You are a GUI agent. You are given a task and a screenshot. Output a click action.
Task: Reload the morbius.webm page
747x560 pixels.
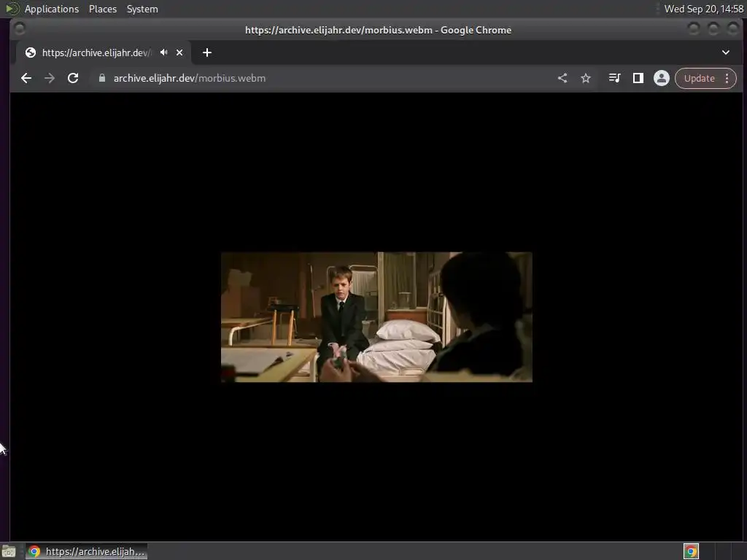[73, 78]
